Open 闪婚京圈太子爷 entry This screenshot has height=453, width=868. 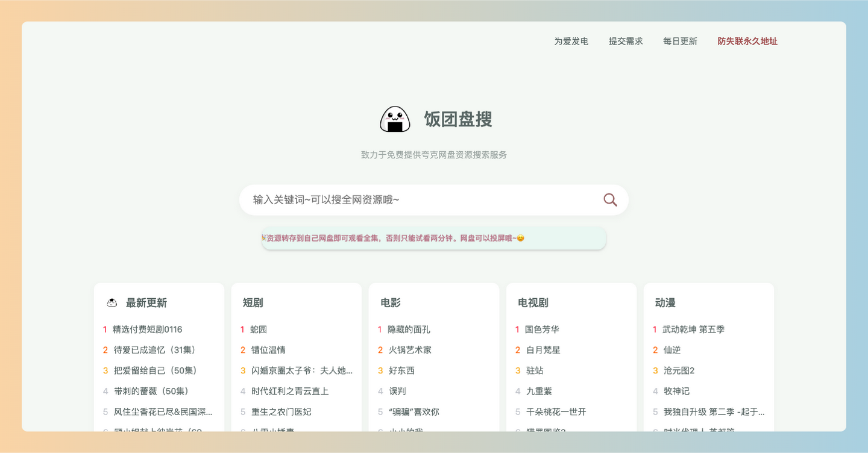pos(302,370)
